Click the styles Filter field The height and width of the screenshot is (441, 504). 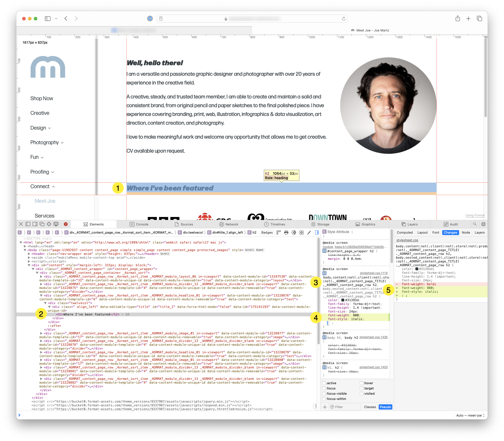coord(345,407)
